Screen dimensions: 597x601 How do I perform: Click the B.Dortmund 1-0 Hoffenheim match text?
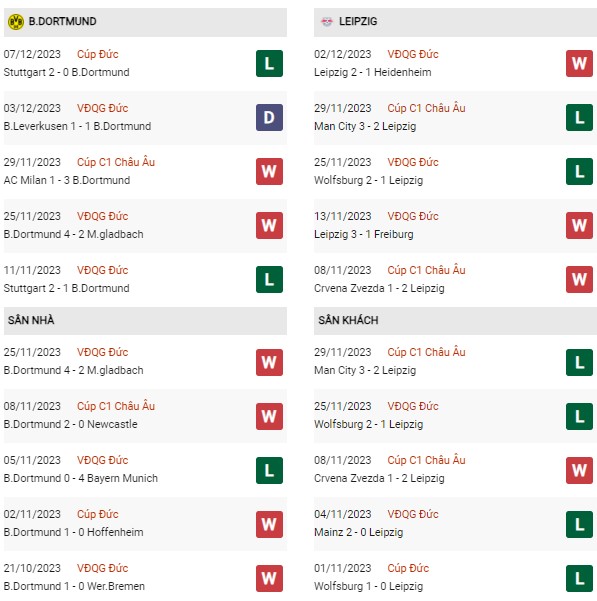[x=74, y=532]
